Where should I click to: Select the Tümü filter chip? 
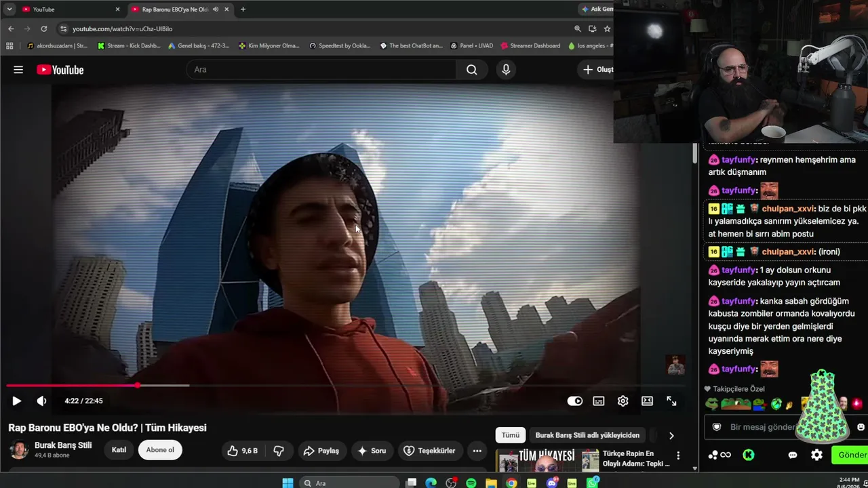point(511,435)
